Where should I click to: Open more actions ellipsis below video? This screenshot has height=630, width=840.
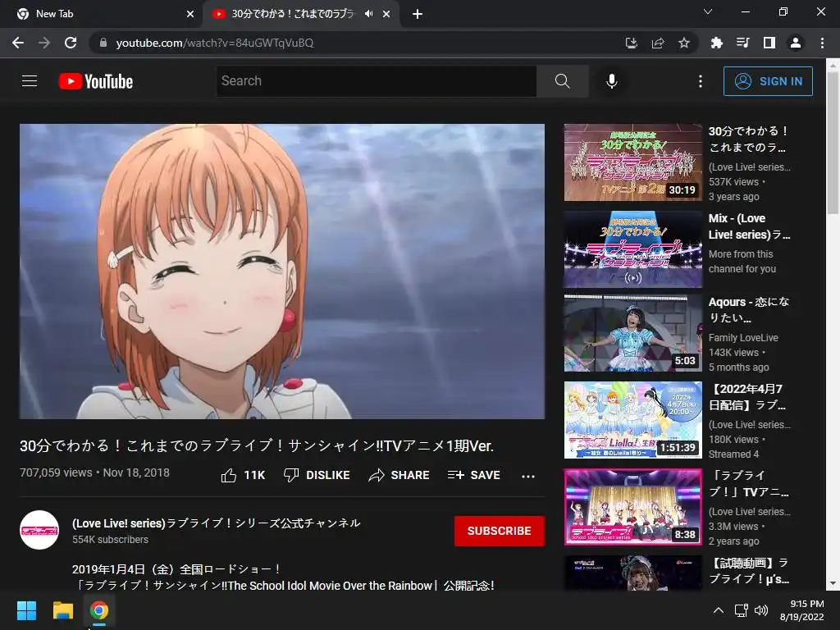(528, 477)
